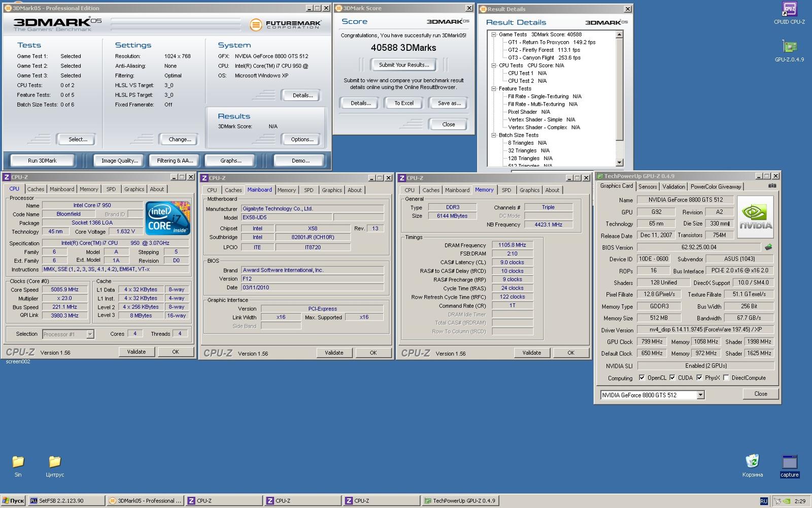Click Close in 3DMark Score window
Image resolution: width=812 pixels, height=508 pixels.
[449, 124]
